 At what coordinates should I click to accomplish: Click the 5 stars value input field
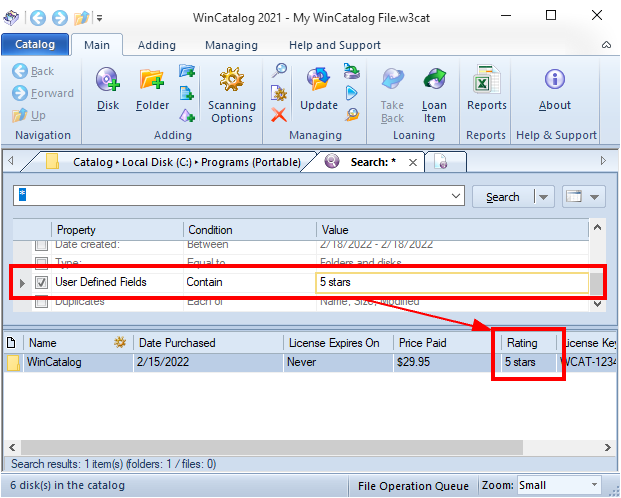452,283
